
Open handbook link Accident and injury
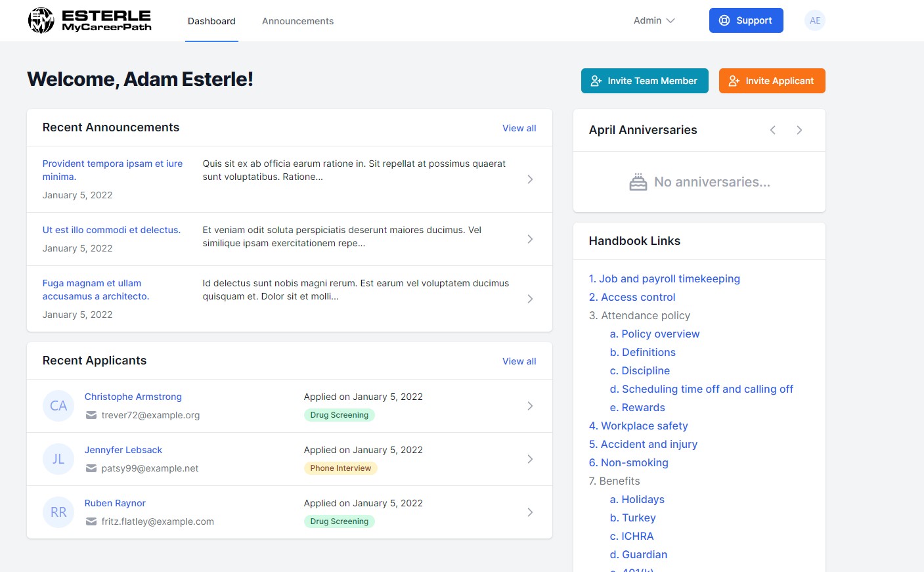pyautogui.click(x=643, y=444)
